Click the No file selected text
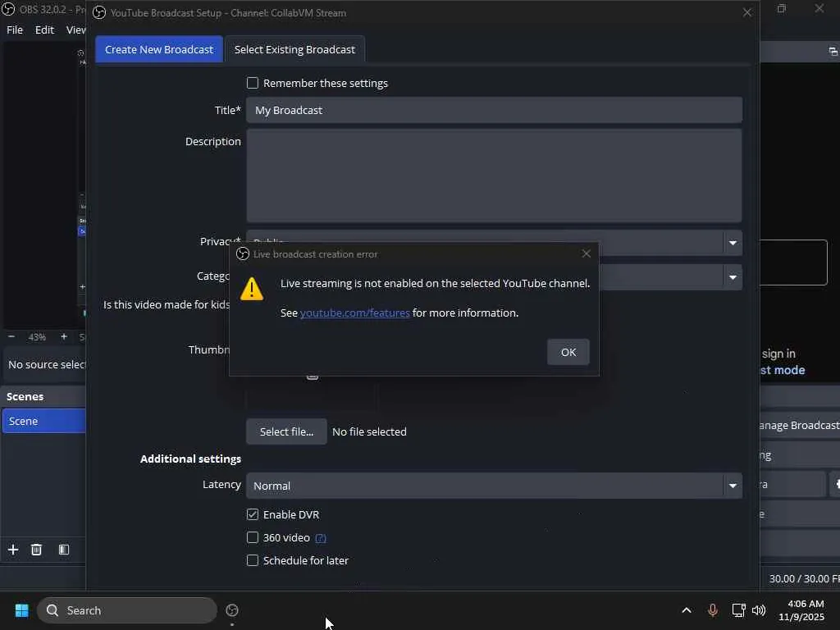This screenshot has width=840, height=630. (x=369, y=431)
